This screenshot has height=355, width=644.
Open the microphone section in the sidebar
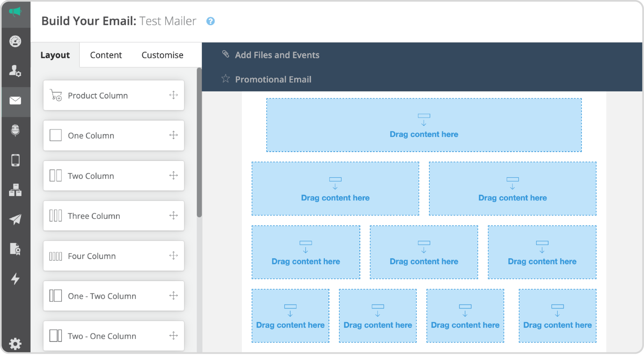pos(15,131)
